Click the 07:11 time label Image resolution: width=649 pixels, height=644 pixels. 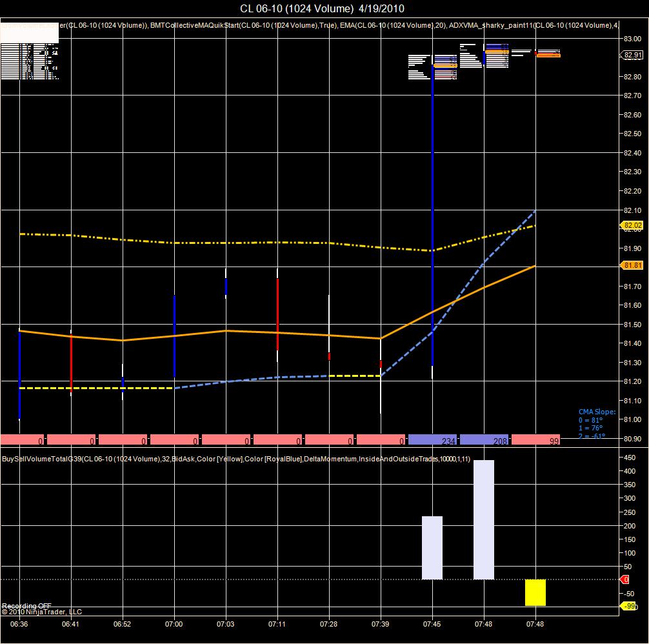click(x=277, y=623)
